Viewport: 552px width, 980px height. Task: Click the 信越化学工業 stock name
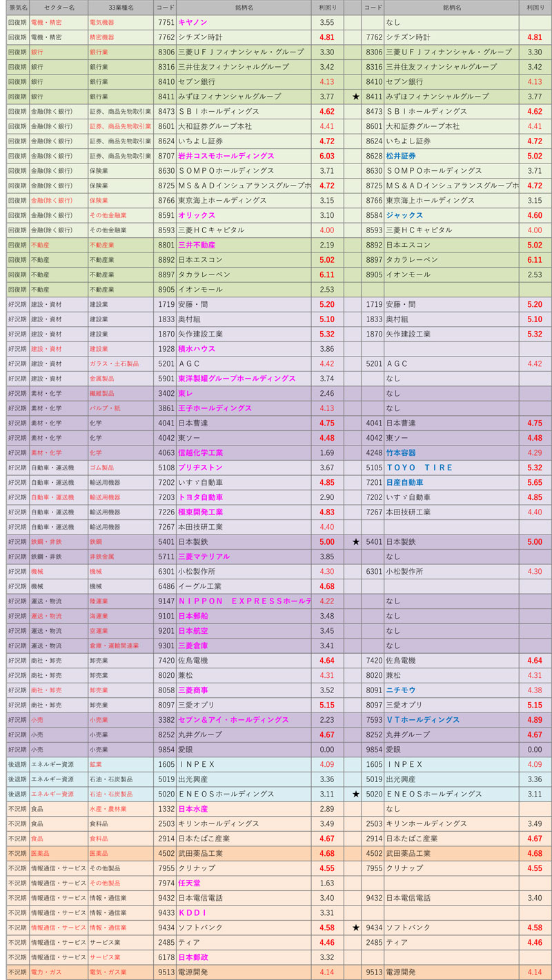click(201, 452)
